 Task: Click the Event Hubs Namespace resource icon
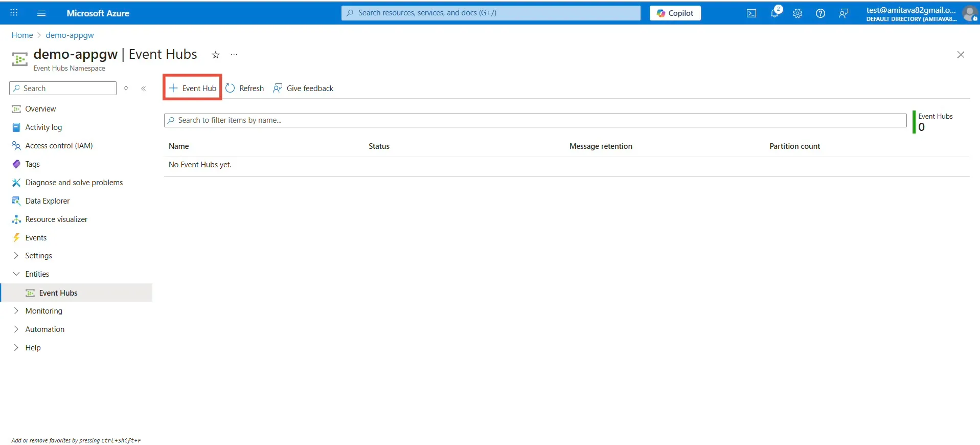pos(19,59)
